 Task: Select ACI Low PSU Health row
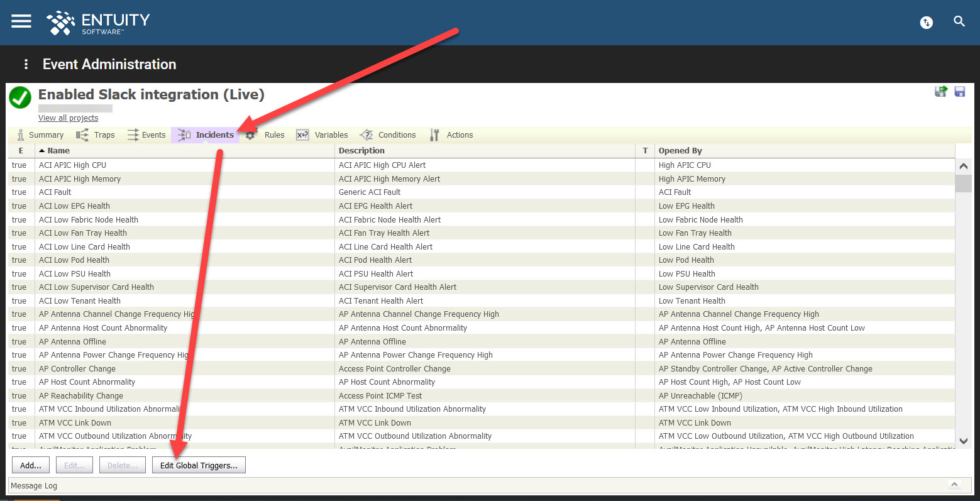(481, 274)
